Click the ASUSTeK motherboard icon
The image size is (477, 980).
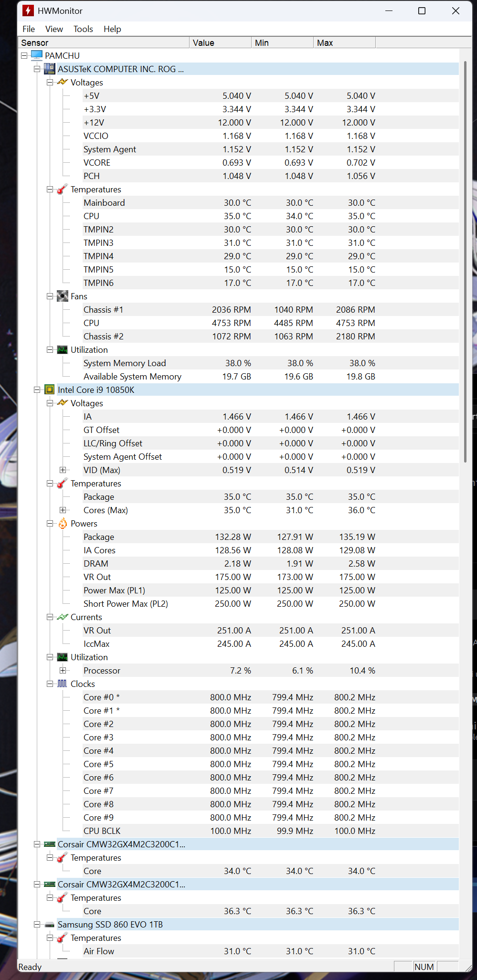pos(50,69)
